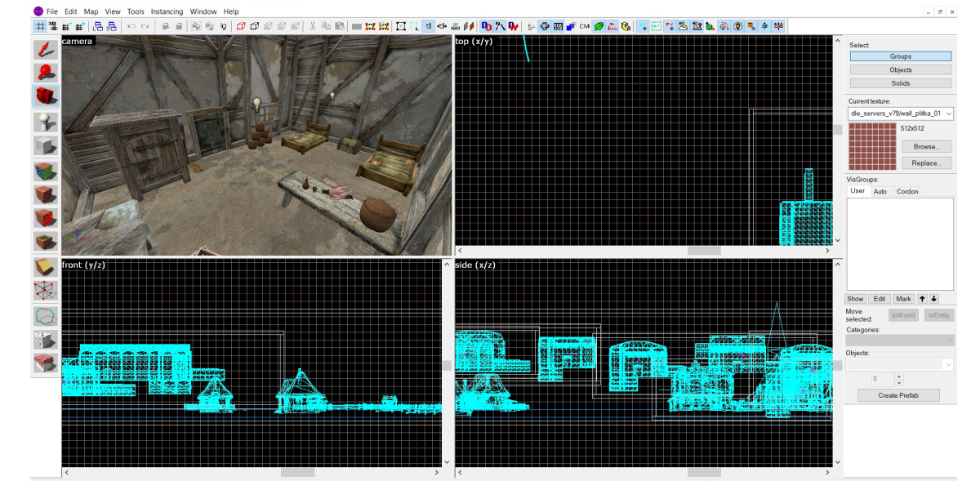The width and height of the screenshot is (980, 490).
Task: Toggle the 2D grid button
Action: tap(39, 26)
